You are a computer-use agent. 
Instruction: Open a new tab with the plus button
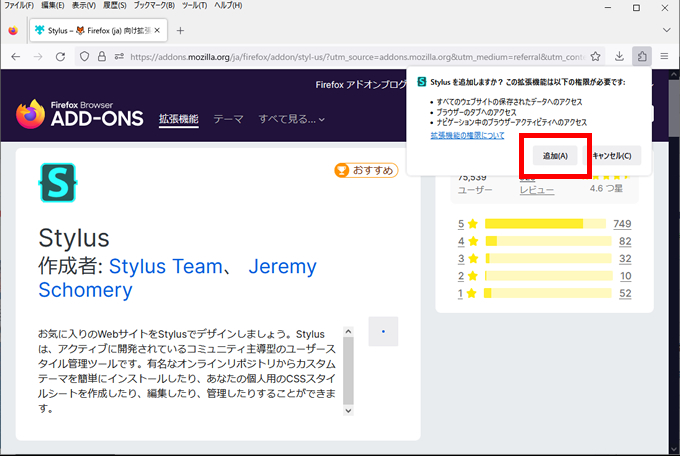click(180, 30)
